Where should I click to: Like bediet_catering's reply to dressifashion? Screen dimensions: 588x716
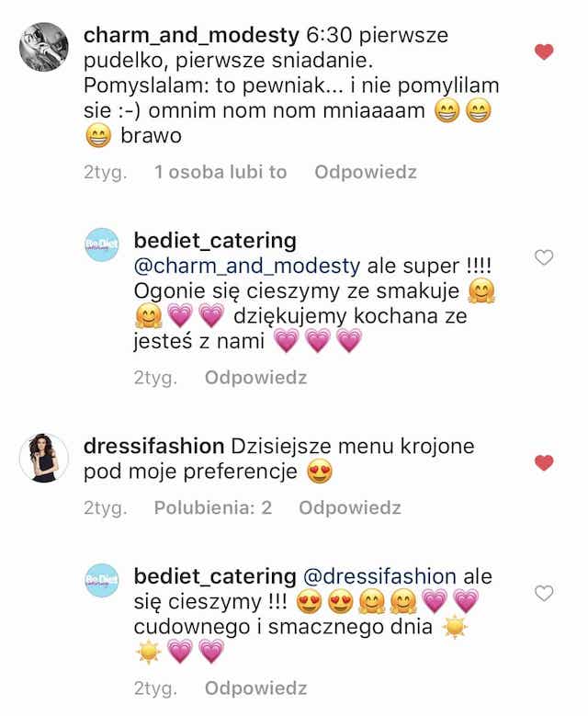pos(544,593)
